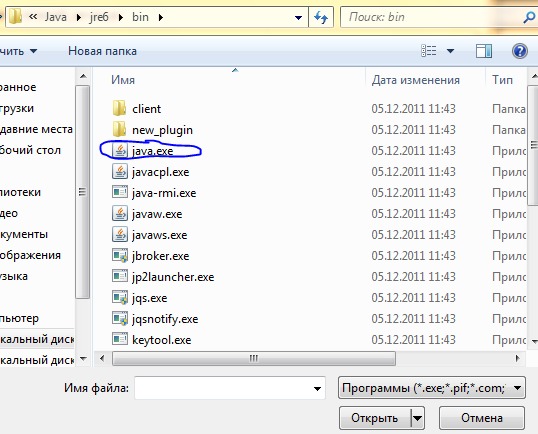
Task: Open the blue help question mark
Action: pyautogui.click(x=519, y=51)
